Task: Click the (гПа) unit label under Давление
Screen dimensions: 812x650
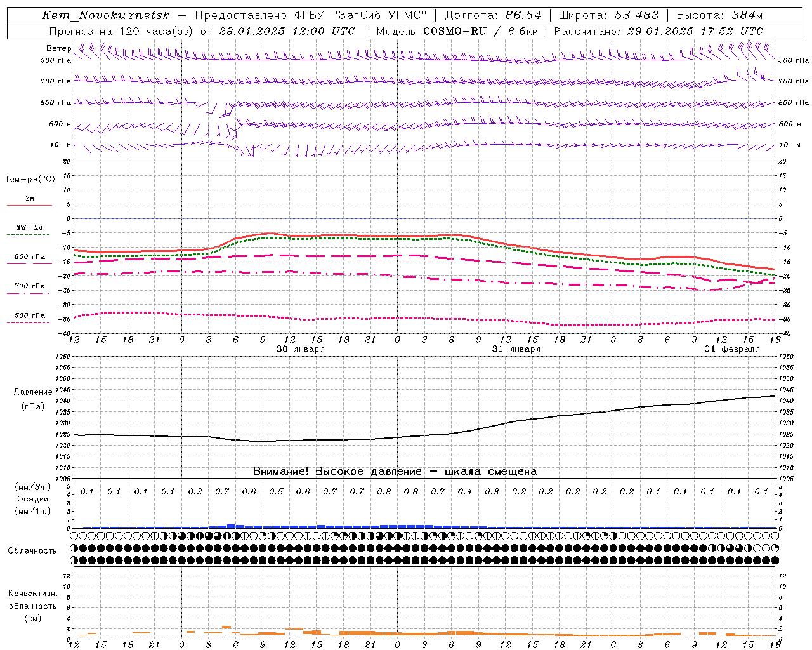Action: tap(33, 406)
